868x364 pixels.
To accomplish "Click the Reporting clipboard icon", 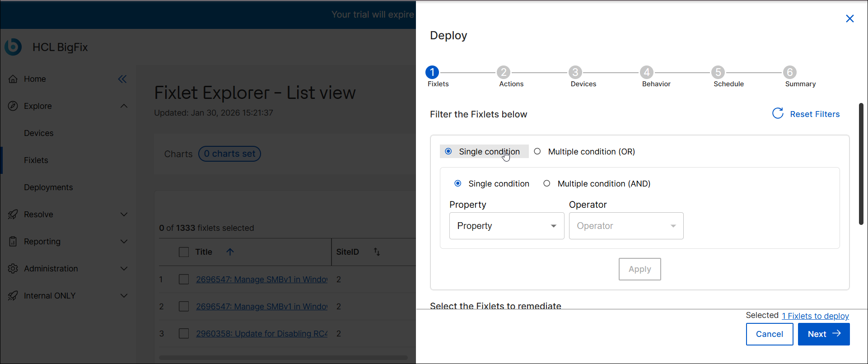I will (13, 242).
